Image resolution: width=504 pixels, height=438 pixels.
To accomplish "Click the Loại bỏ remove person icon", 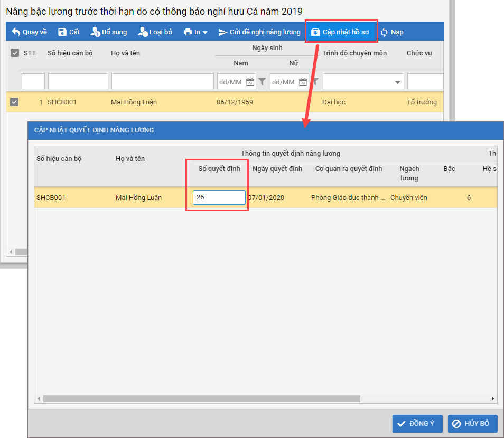I will pos(143,32).
